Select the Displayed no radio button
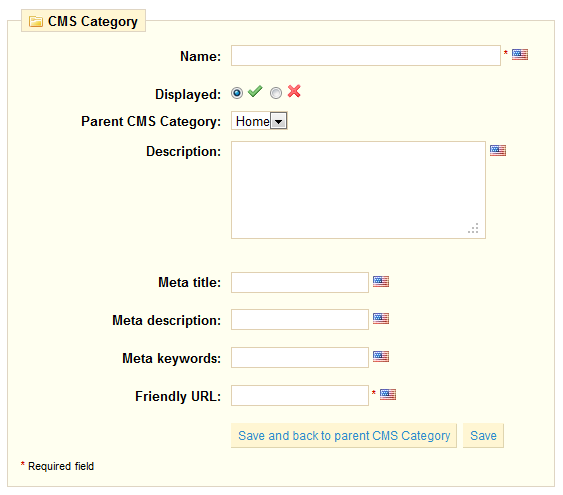The height and width of the screenshot is (495, 563). coord(276,93)
